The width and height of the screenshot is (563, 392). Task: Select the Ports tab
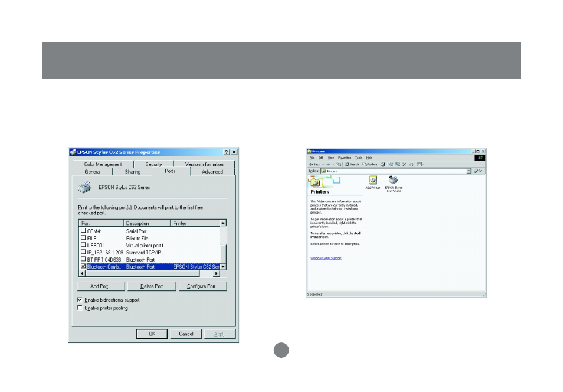click(x=170, y=171)
